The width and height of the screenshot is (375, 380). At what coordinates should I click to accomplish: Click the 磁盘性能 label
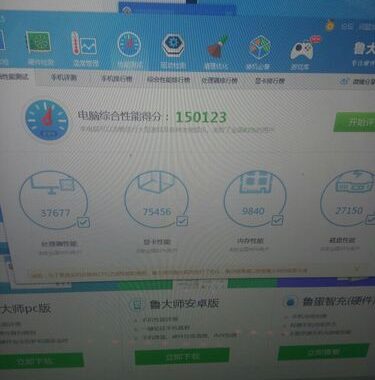click(342, 240)
